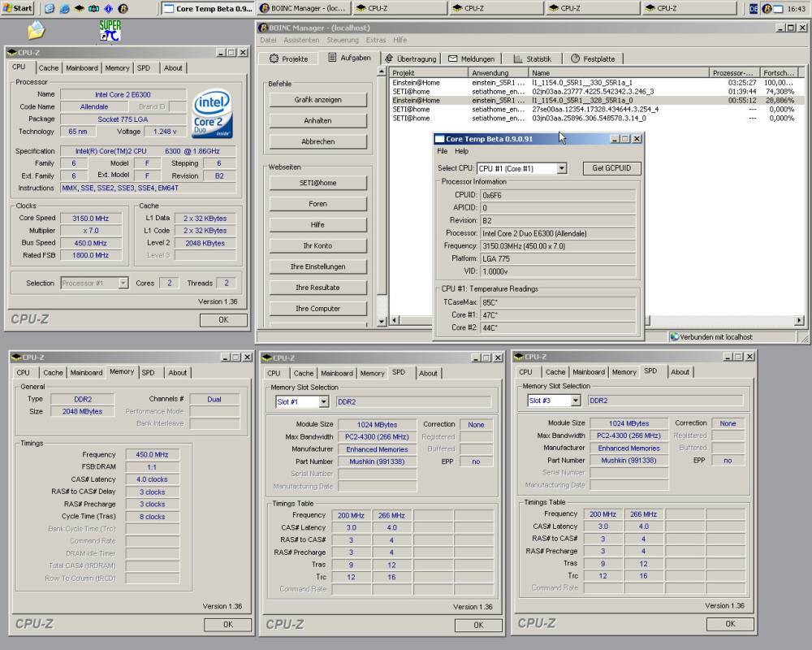This screenshot has height=650, width=812.
Task: Select the Cache tab in the Processor CPU-Z window
Action: click(49, 68)
